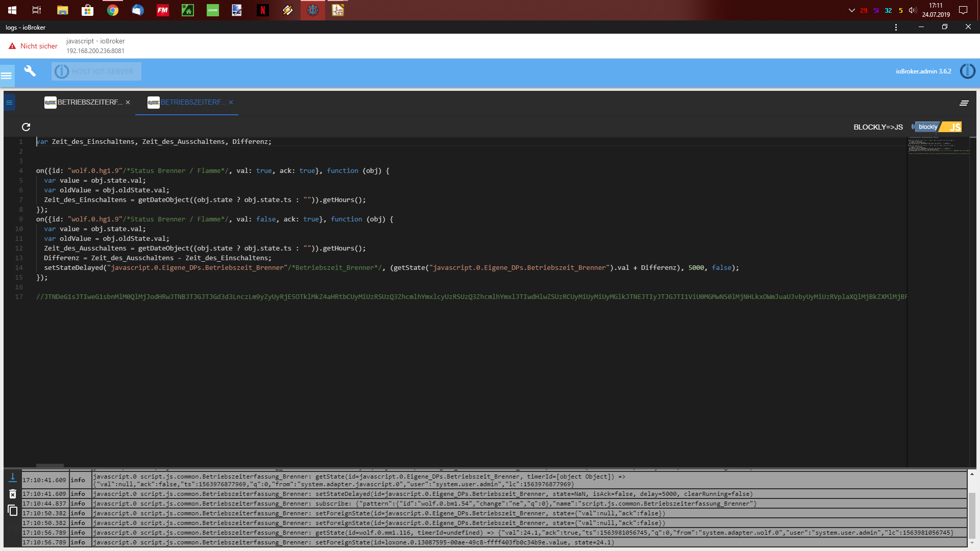This screenshot has width=980, height=551.
Task: Click the clear logs icon bottom-left
Action: pyautogui.click(x=12, y=494)
